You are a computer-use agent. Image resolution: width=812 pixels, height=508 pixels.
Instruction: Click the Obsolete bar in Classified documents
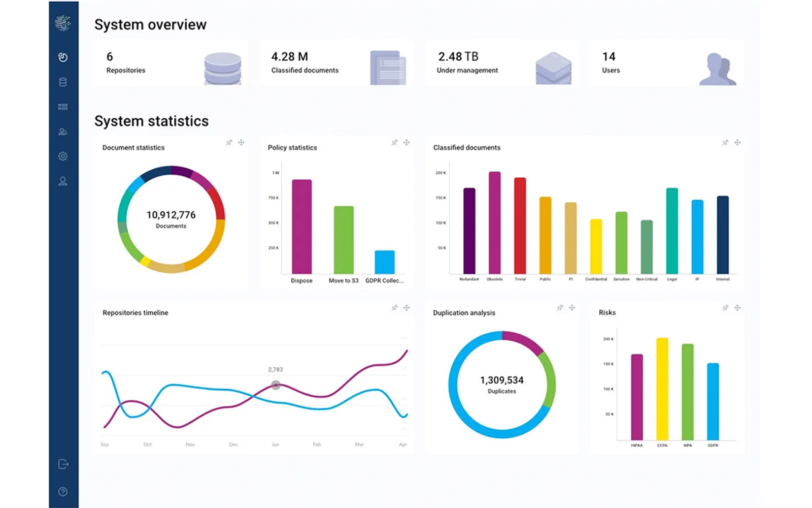495,223
